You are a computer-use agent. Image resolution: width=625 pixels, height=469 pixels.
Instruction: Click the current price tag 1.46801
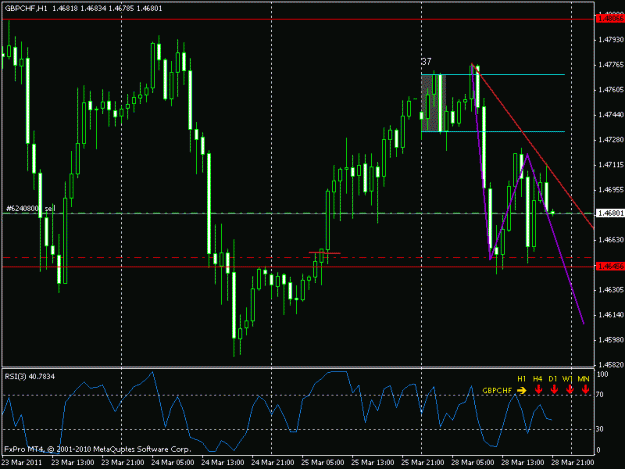click(610, 214)
